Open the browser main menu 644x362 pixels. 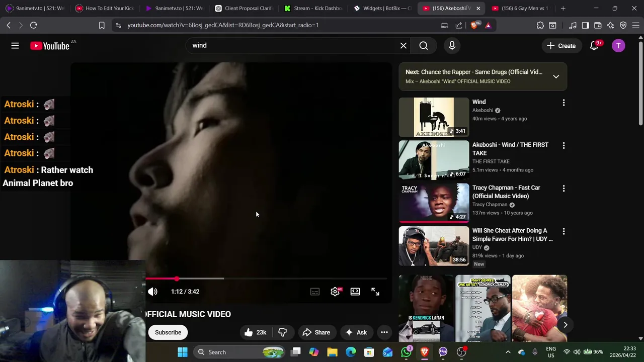point(635,25)
